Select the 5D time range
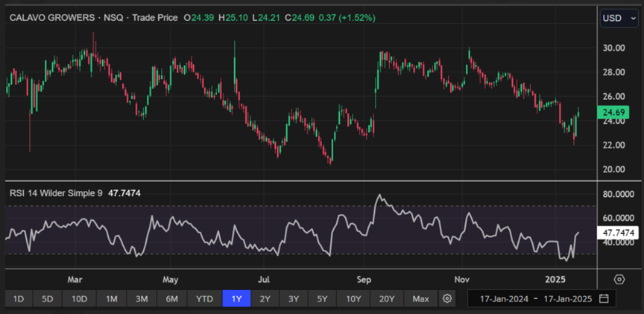The width and height of the screenshot is (644, 314). click(47, 299)
